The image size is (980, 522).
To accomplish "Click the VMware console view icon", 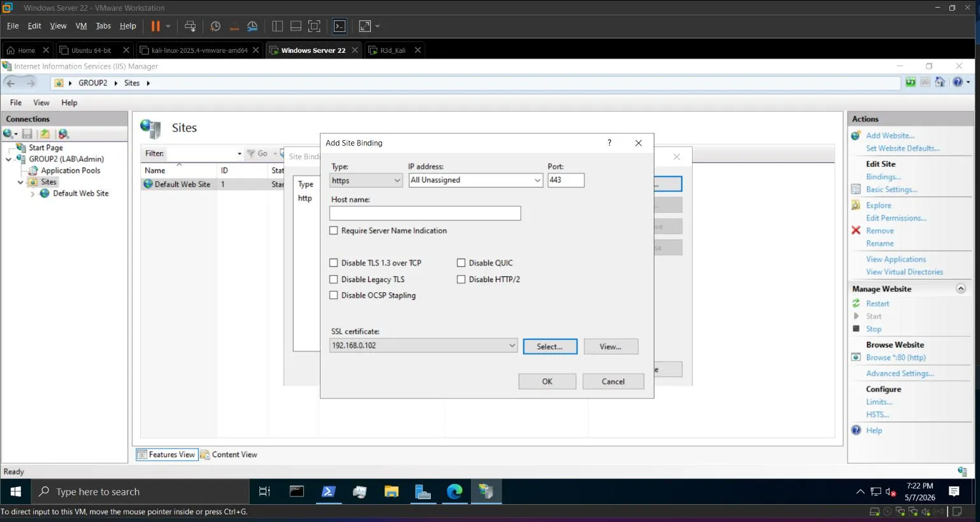I will click(x=340, y=26).
